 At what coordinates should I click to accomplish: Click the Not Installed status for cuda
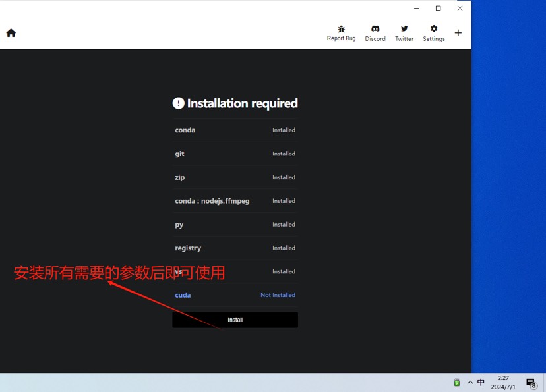tap(278, 295)
